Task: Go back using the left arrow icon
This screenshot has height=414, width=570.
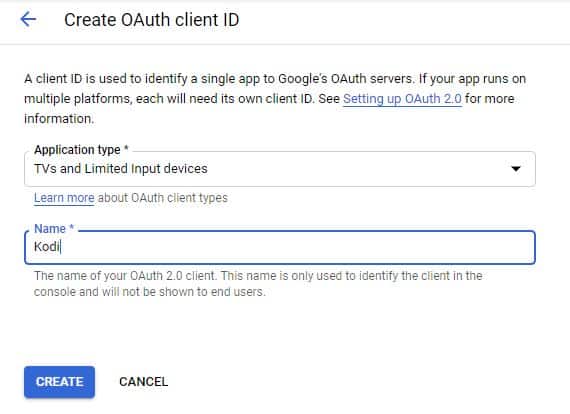Action: pos(28,19)
